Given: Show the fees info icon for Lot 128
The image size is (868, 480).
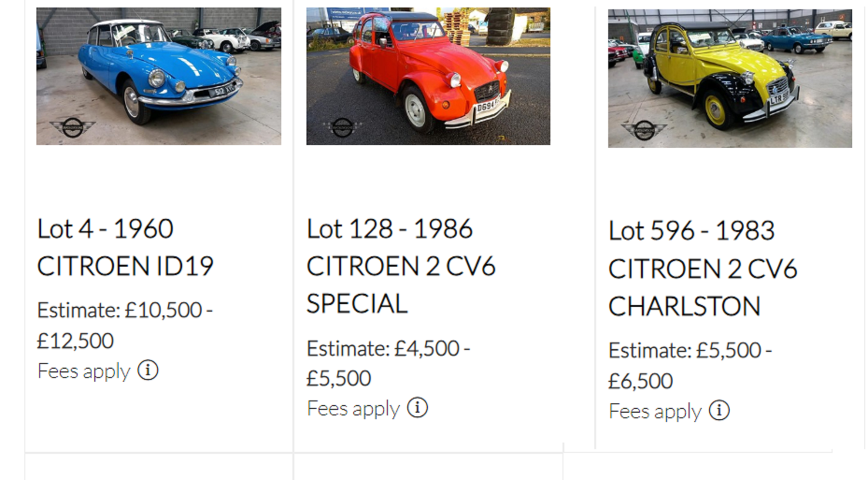Looking at the screenshot, I should pos(417,407).
